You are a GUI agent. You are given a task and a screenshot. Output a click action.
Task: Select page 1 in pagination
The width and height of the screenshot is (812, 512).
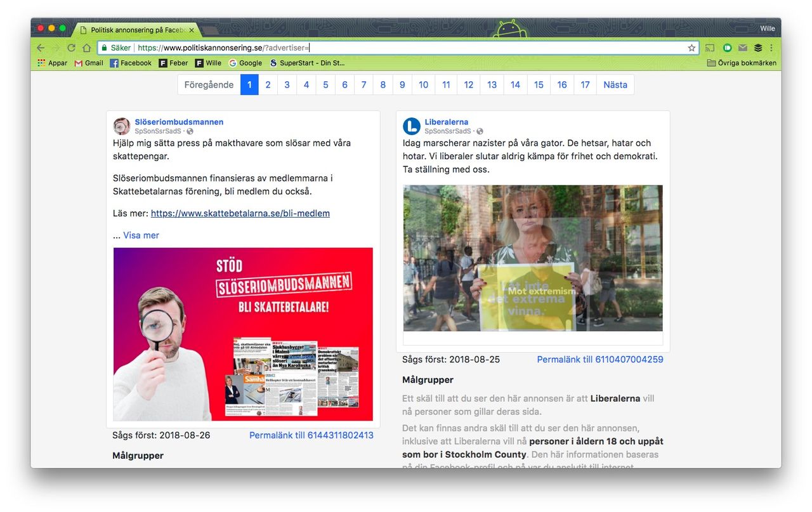click(249, 84)
